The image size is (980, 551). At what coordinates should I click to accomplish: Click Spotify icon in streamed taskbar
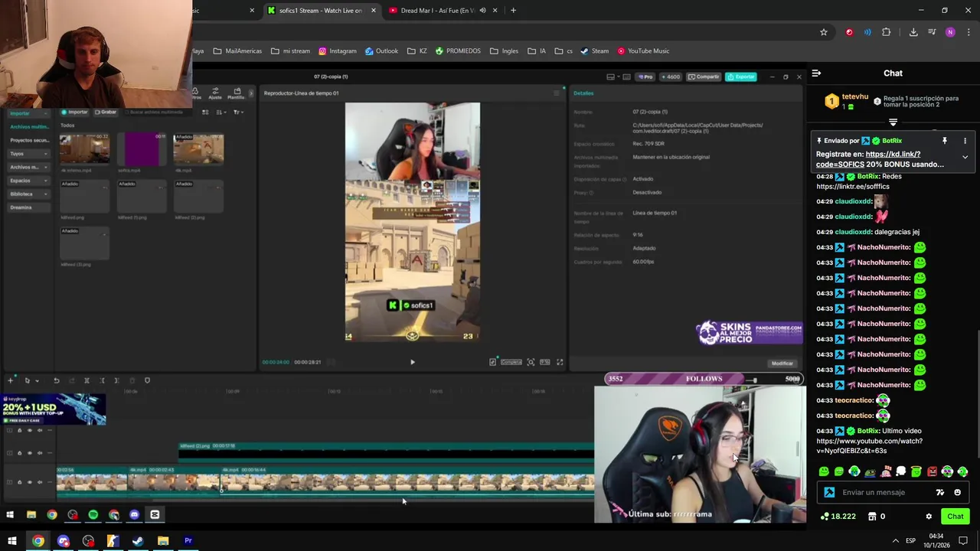(93, 515)
